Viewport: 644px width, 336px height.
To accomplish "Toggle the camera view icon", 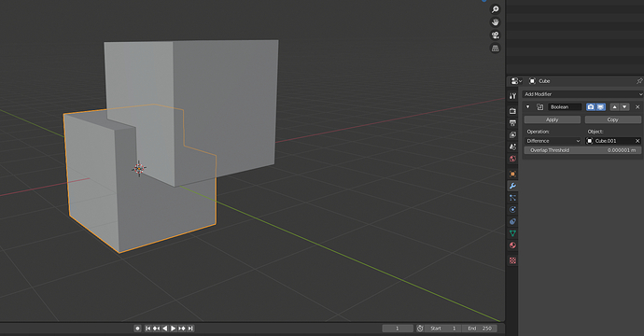I will coord(496,35).
